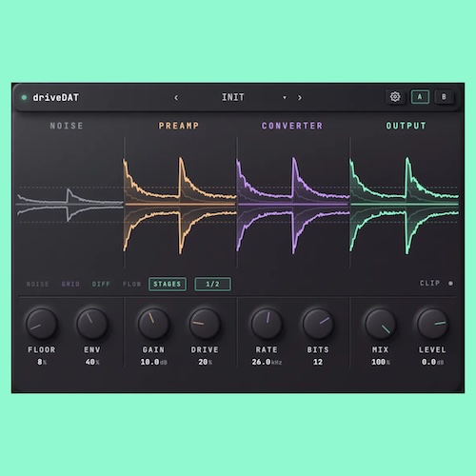Toggle the green power indicator beside driveDAT
The image size is (476, 476).
pos(24,97)
